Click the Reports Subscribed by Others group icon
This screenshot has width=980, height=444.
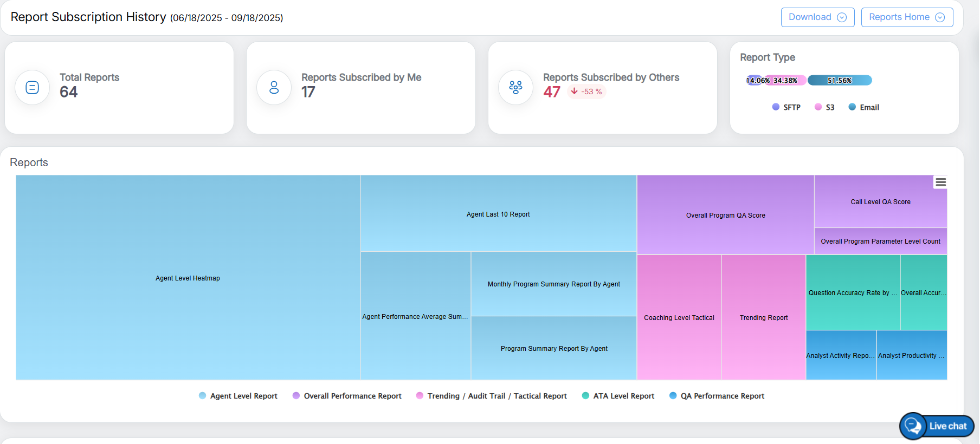point(515,87)
